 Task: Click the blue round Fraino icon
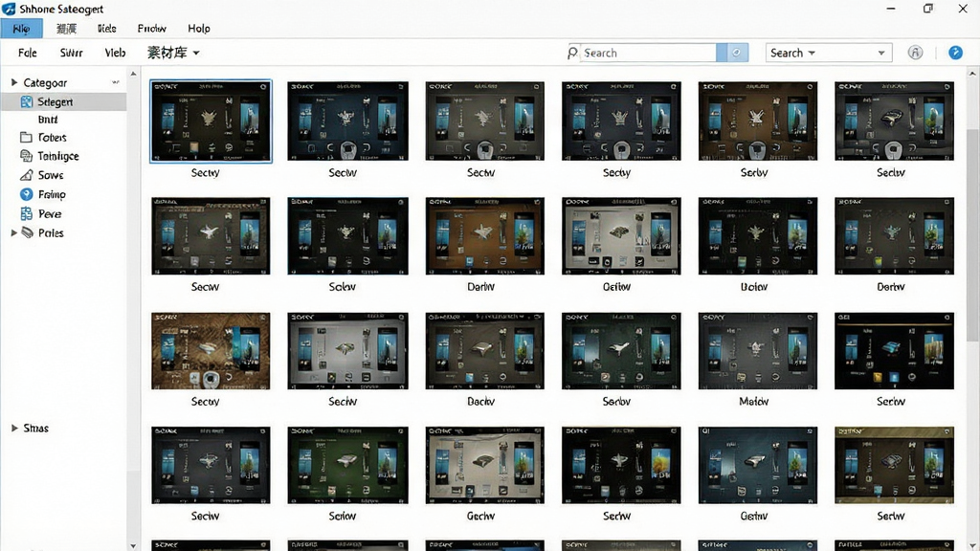(26, 194)
